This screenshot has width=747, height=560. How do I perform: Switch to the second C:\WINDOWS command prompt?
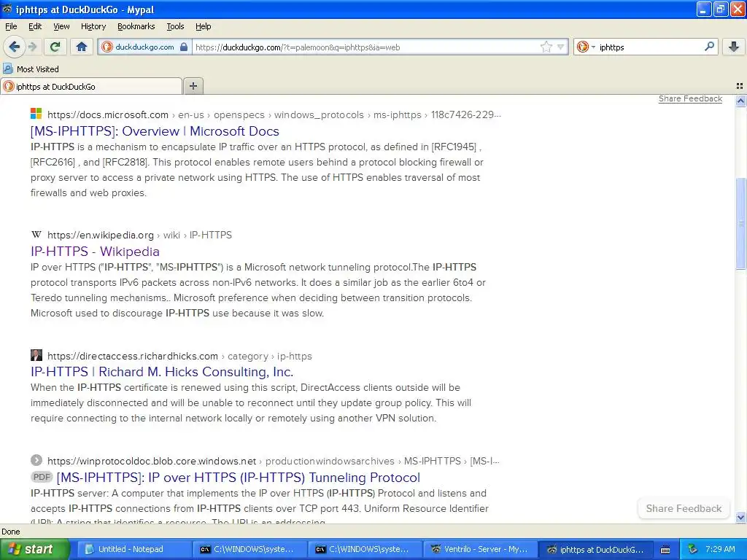pos(365,549)
